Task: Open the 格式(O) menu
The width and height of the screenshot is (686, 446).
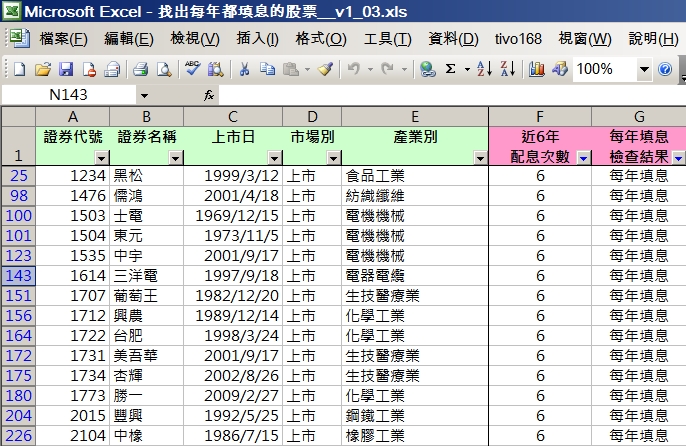Action: coord(321,39)
